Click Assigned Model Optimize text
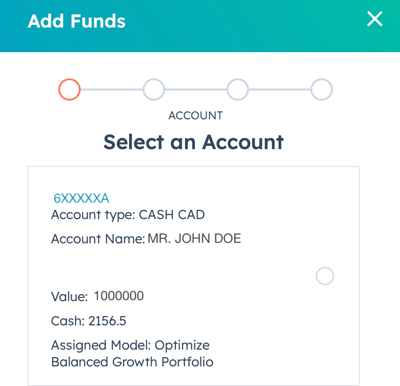The image size is (400, 386). tap(130, 345)
